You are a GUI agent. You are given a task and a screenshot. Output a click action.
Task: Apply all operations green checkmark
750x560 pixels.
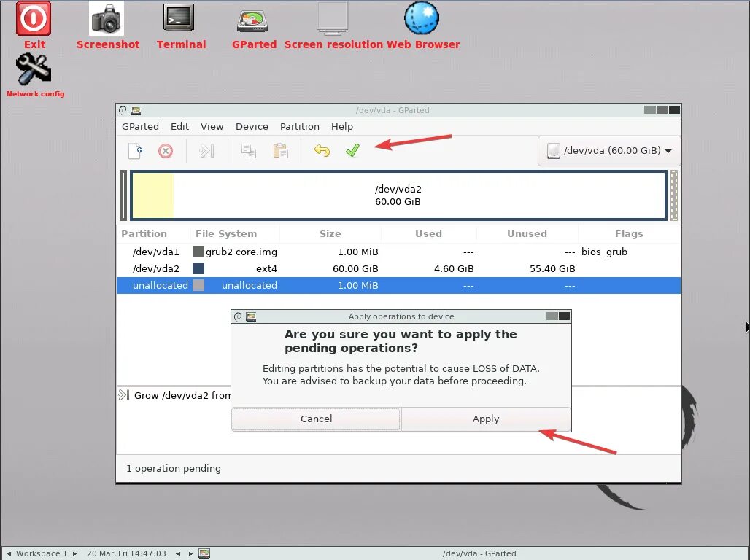click(x=352, y=151)
